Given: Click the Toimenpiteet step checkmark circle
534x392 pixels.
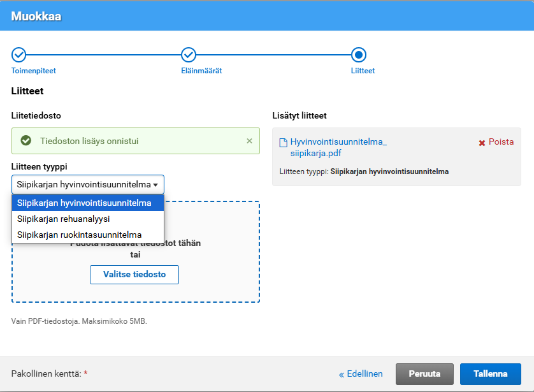Looking at the screenshot, I should tap(19, 55).
